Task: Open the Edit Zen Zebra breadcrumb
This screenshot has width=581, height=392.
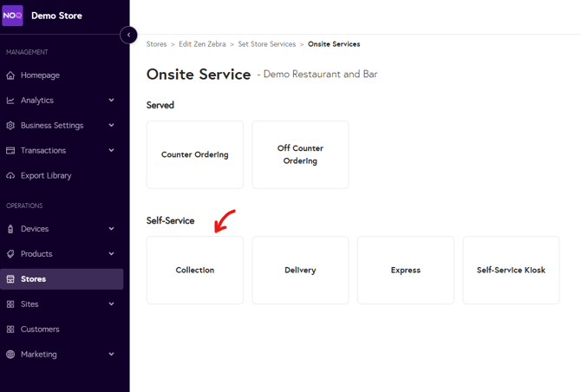Action: click(202, 44)
